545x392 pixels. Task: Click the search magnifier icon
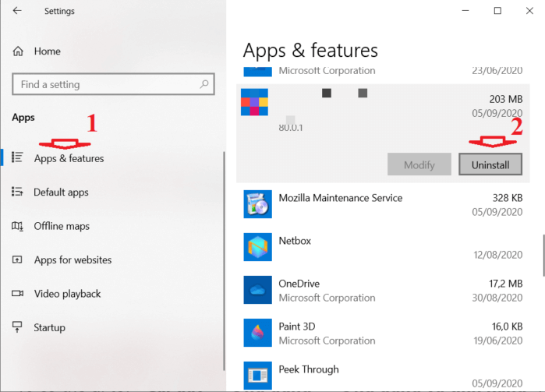pos(204,83)
